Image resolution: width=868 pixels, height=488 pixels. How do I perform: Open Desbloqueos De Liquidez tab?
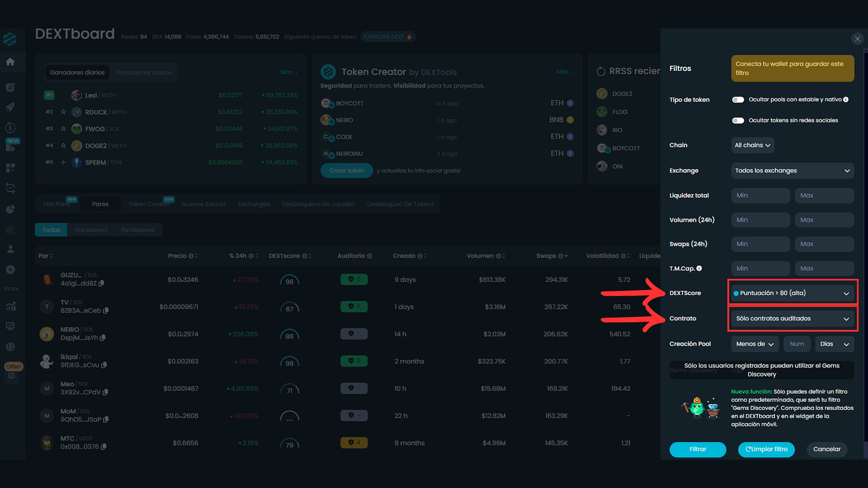tap(318, 204)
